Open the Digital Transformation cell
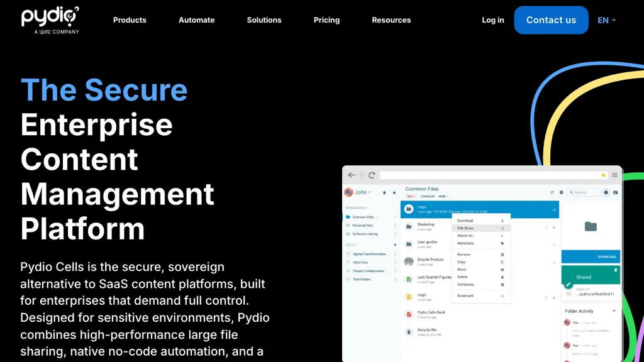The height and width of the screenshot is (362, 644). pos(369,254)
